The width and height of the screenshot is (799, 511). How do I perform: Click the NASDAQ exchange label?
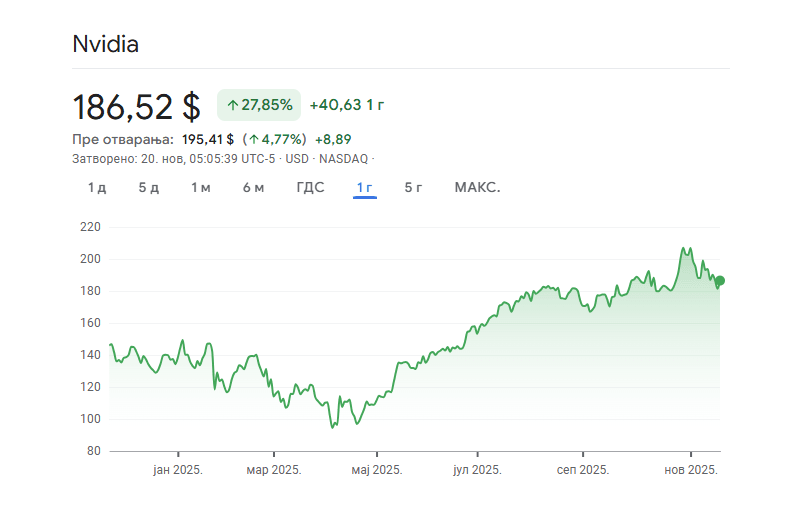(343, 159)
